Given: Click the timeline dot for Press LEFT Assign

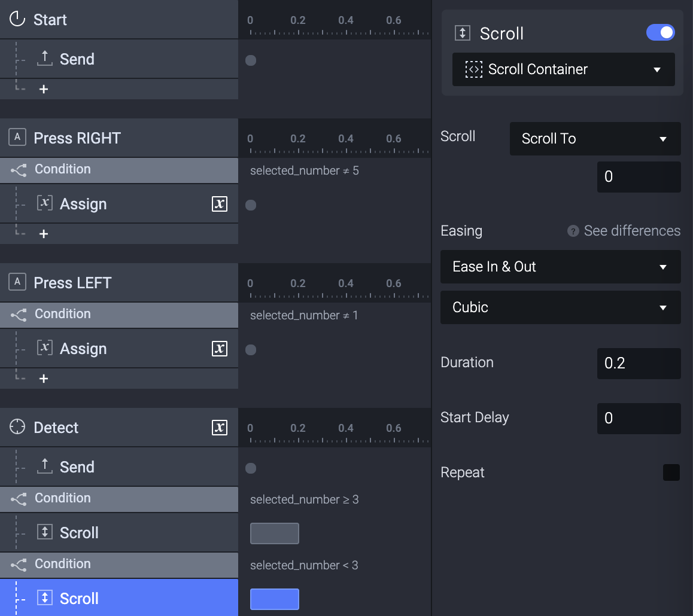Looking at the screenshot, I should click(251, 350).
